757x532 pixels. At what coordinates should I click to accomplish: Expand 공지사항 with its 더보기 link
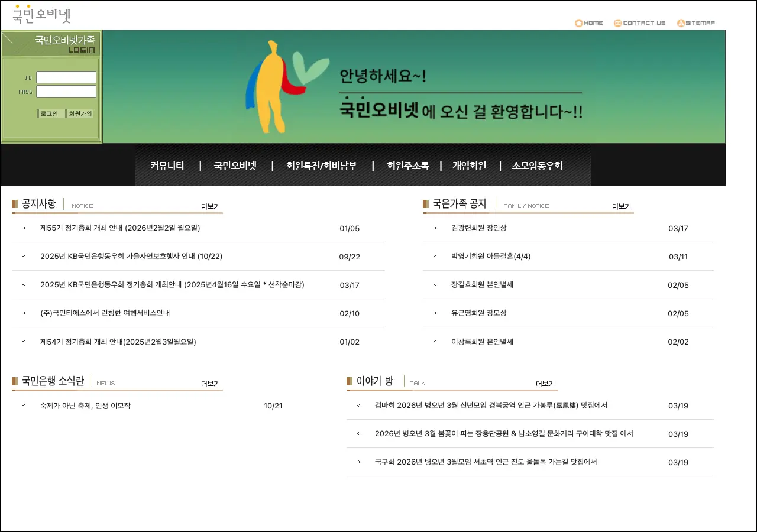[210, 206]
